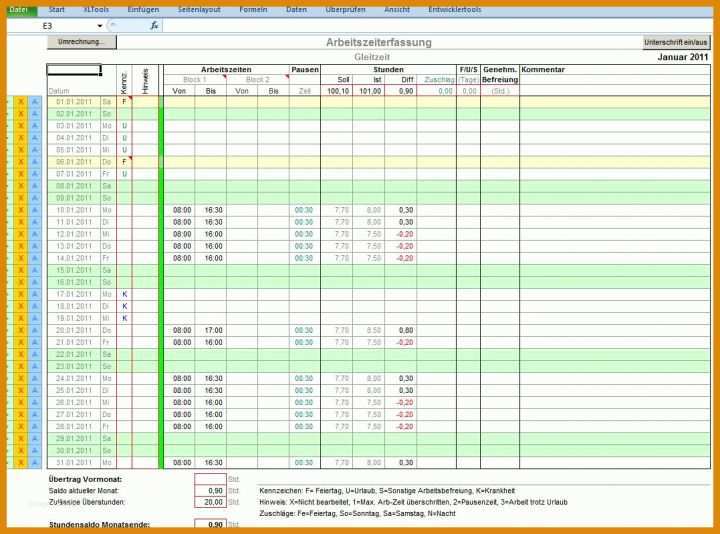Click the Januar 2011 heading
Screen dimensions: 720x534
coord(683,57)
